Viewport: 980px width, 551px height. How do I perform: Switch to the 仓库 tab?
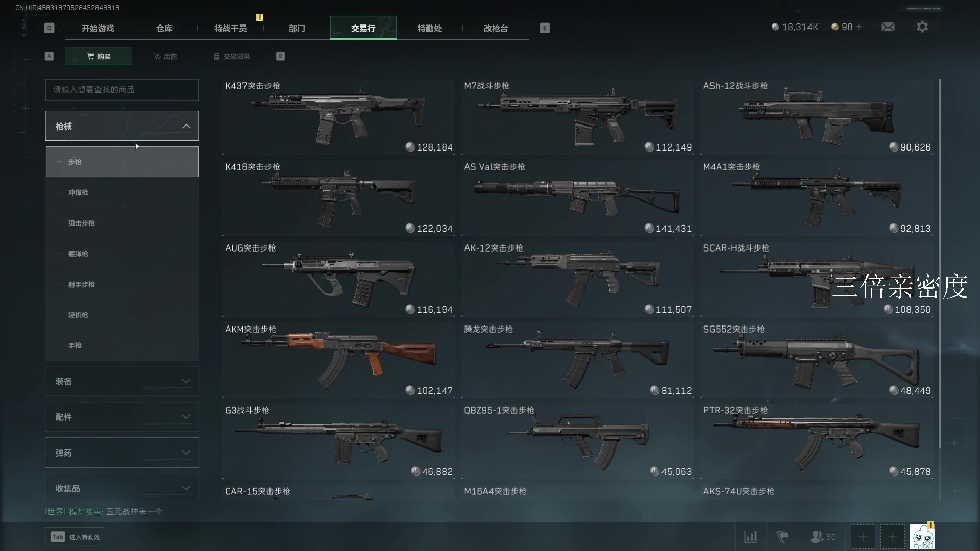[x=164, y=28]
